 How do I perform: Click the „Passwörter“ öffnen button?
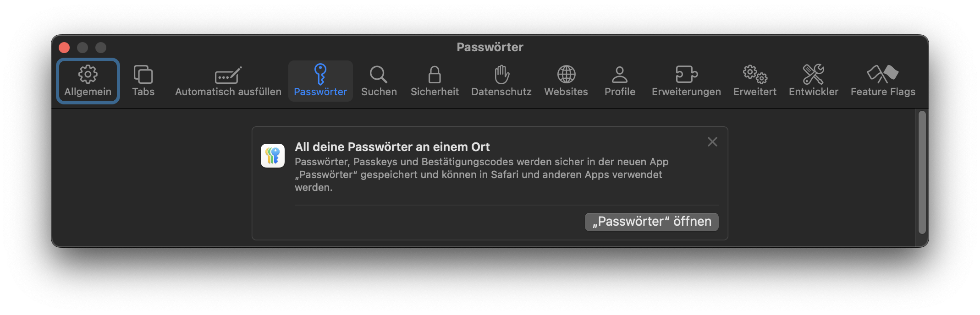pos(651,222)
